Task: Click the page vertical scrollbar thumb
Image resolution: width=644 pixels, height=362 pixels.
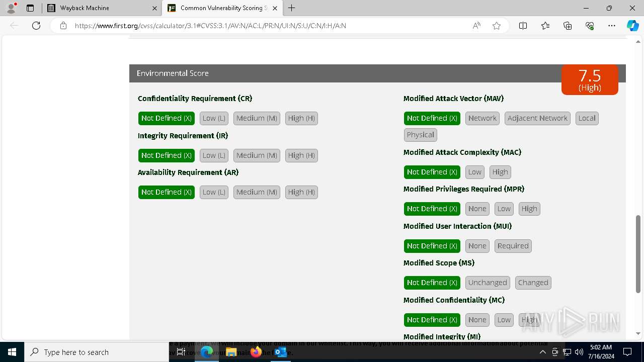Action: coord(638,254)
